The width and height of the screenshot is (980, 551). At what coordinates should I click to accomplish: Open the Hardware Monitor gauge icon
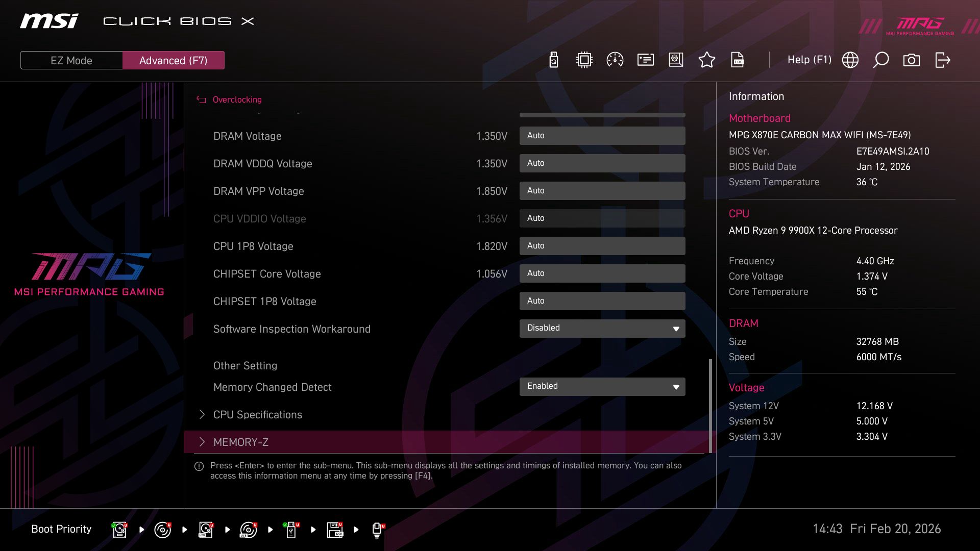[x=614, y=60]
